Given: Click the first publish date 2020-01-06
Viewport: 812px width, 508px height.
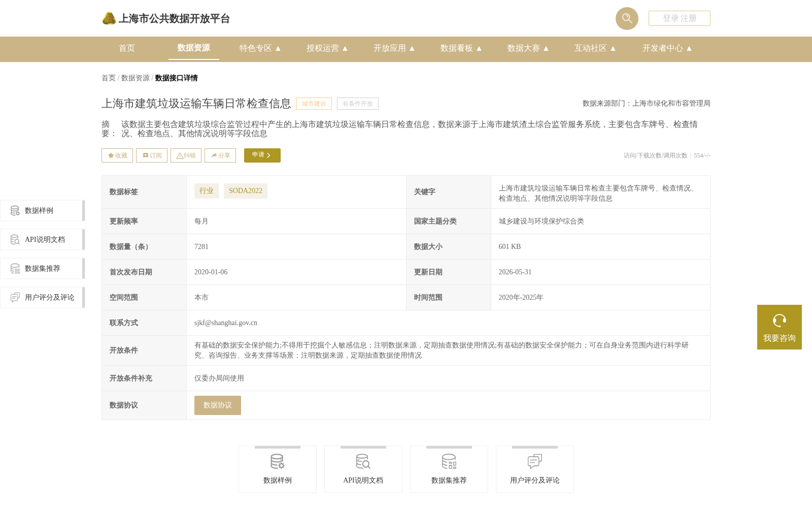Looking at the screenshot, I should point(211,272).
